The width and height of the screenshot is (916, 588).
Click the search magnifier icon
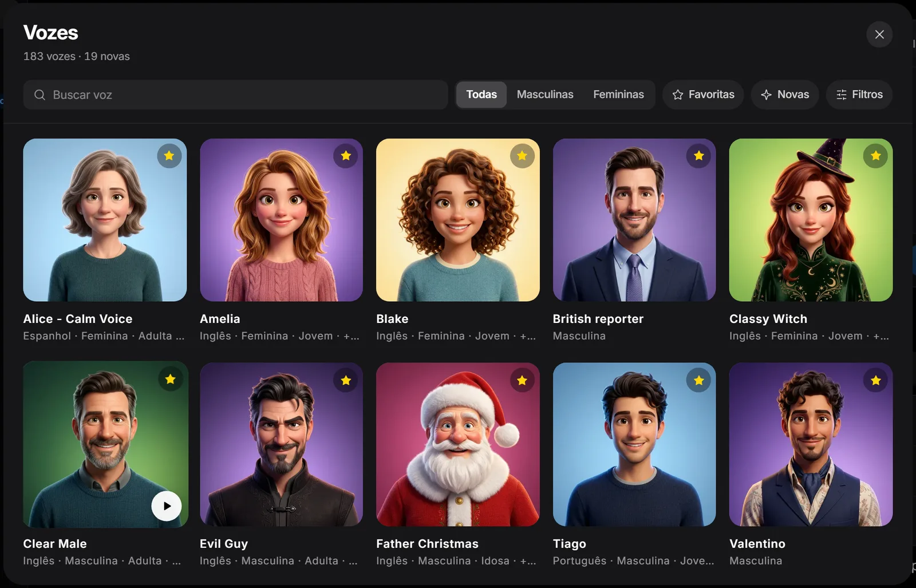pos(40,95)
